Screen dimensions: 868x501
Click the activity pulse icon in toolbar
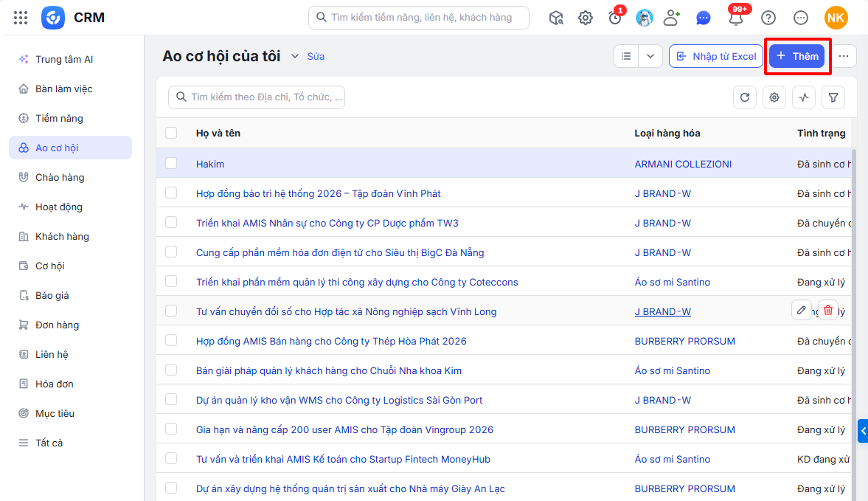click(x=803, y=97)
